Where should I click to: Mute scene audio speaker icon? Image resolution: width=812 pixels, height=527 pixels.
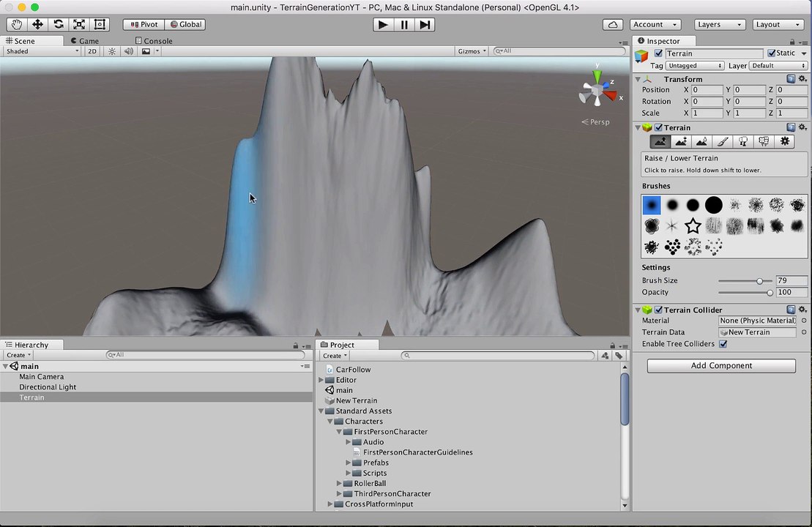(x=128, y=51)
